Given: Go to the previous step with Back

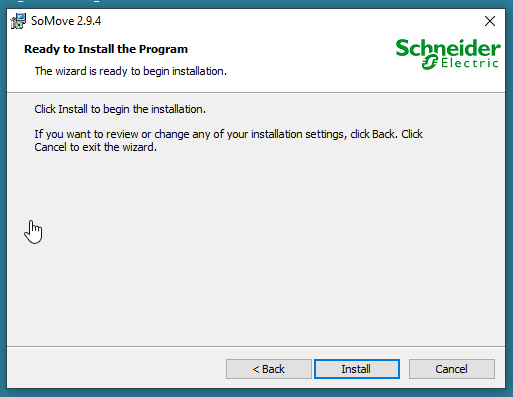Looking at the screenshot, I should pyautogui.click(x=269, y=369).
